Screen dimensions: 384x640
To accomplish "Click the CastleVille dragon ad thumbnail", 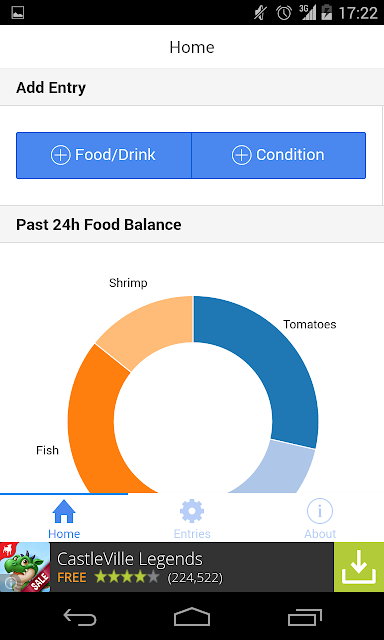I will 25,567.
